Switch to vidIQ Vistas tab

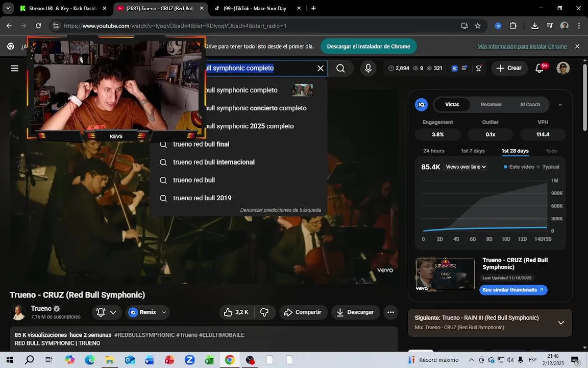click(452, 104)
